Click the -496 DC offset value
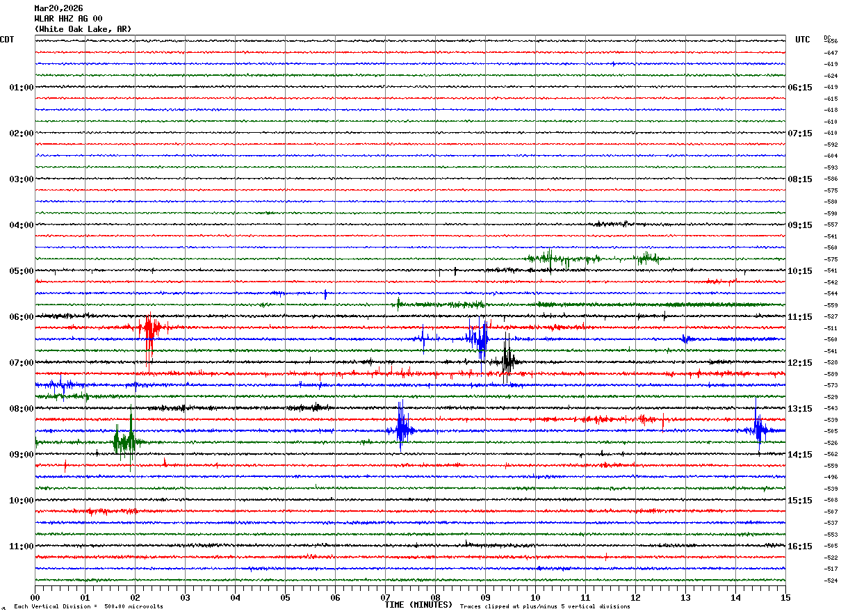The image size is (841, 616). pos(831,478)
